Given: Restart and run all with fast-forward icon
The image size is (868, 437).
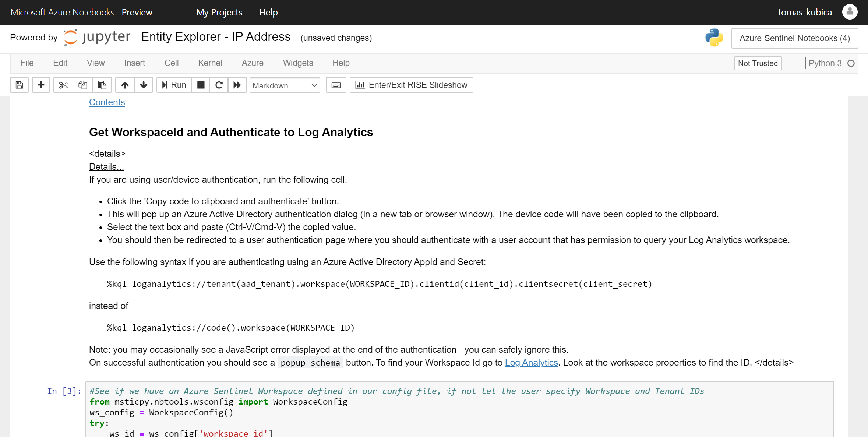Looking at the screenshot, I should tap(237, 85).
